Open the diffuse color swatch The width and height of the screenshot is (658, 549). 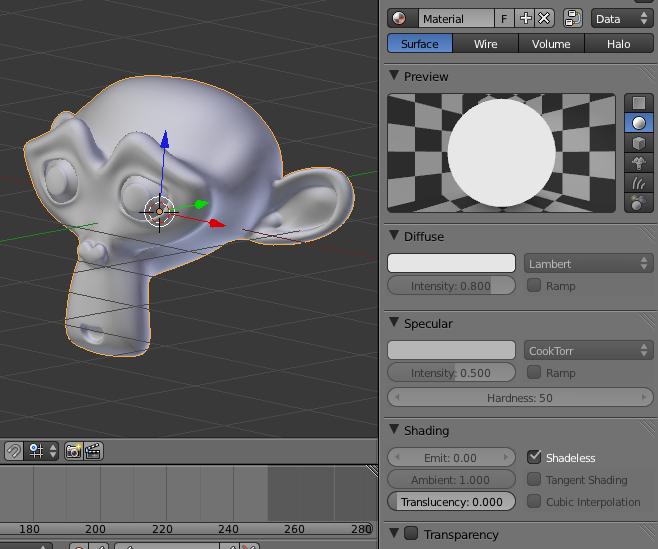452,263
